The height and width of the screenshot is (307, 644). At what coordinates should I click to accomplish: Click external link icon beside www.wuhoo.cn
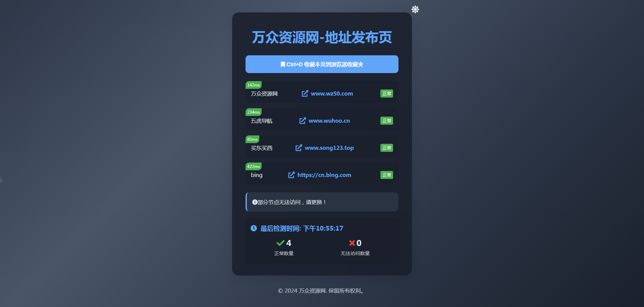[303, 121]
